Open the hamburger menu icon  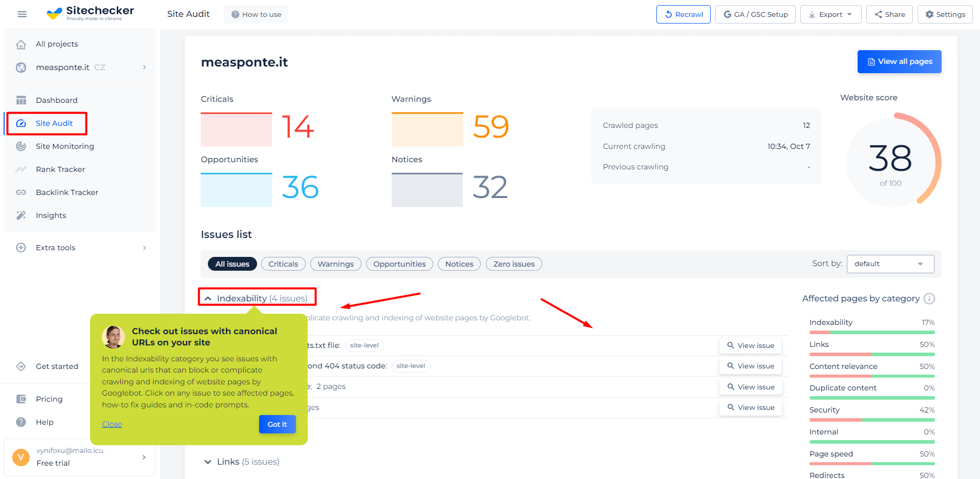[22, 14]
